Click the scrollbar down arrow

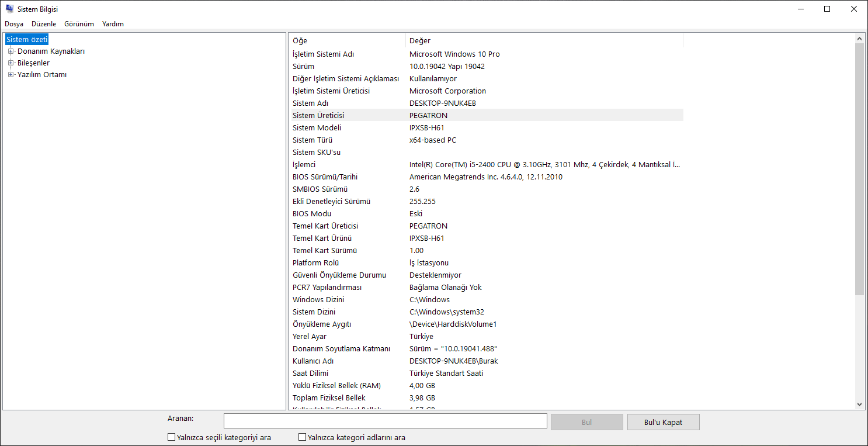pyautogui.click(x=859, y=404)
